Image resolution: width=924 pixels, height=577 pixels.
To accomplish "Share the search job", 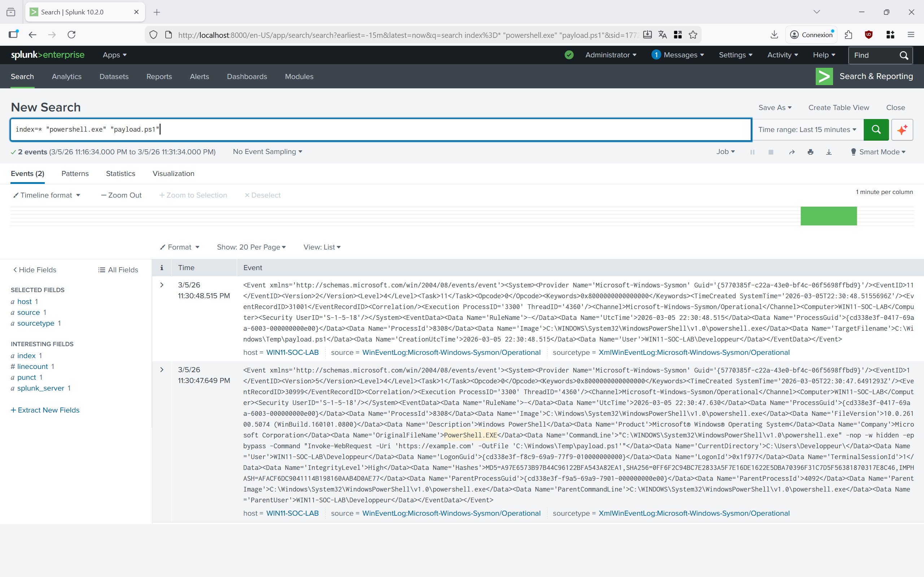I will click(791, 151).
